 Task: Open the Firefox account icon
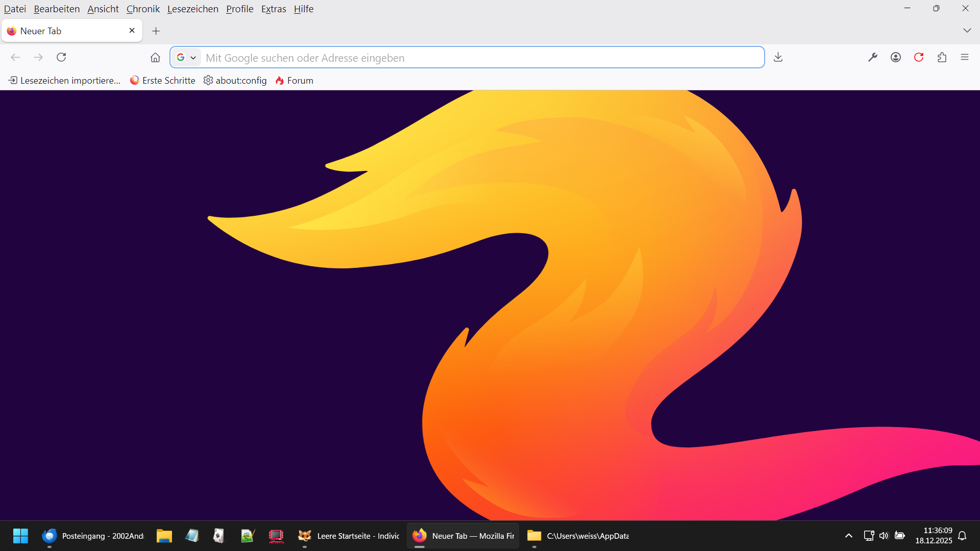(x=896, y=57)
